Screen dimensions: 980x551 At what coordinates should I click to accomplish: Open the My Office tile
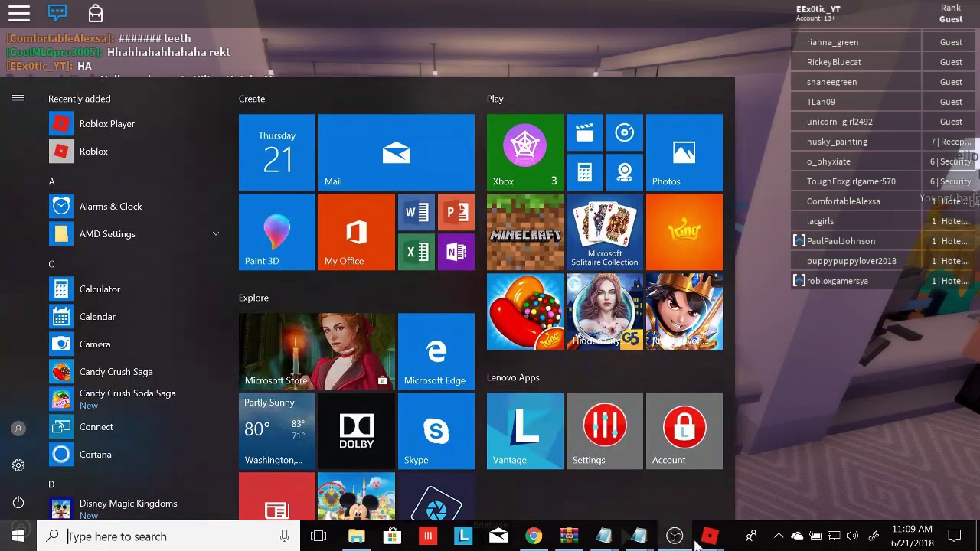pyautogui.click(x=357, y=232)
